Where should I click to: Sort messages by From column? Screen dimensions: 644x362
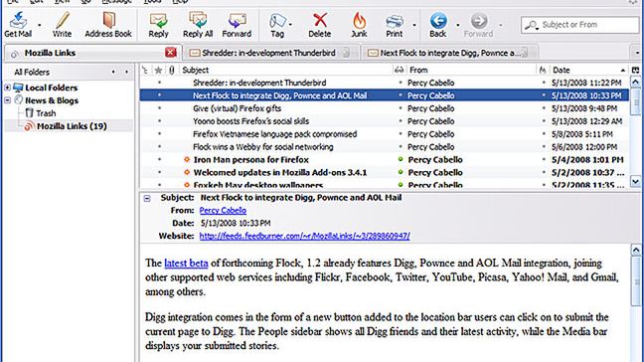pyautogui.click(x=471, y=71)
